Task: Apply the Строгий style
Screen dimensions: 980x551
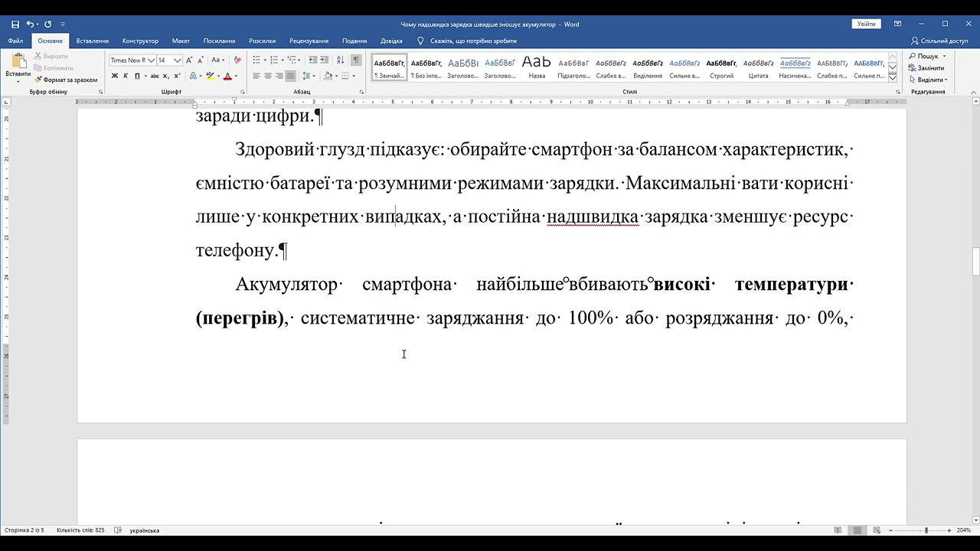Action: point(721,67)
